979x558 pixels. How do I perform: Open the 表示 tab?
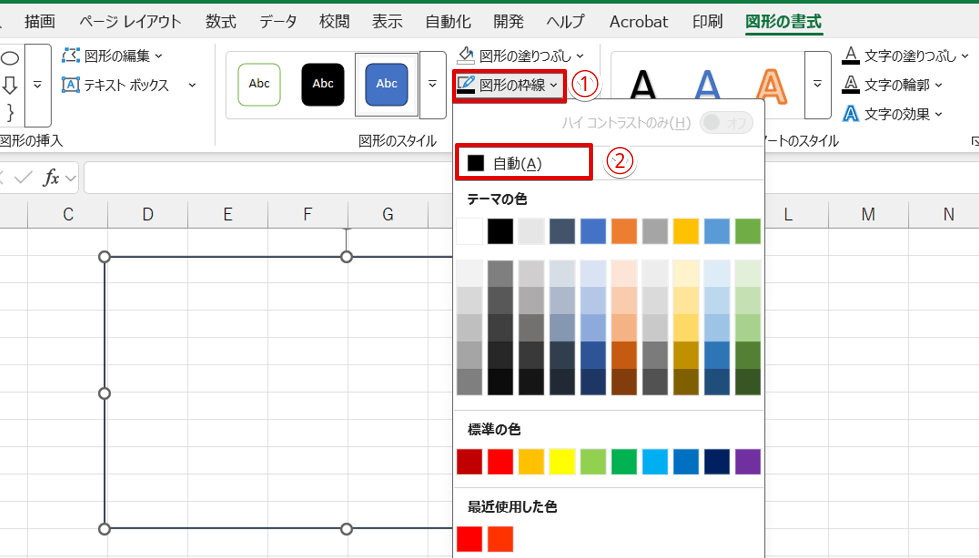tap(387, 21)
